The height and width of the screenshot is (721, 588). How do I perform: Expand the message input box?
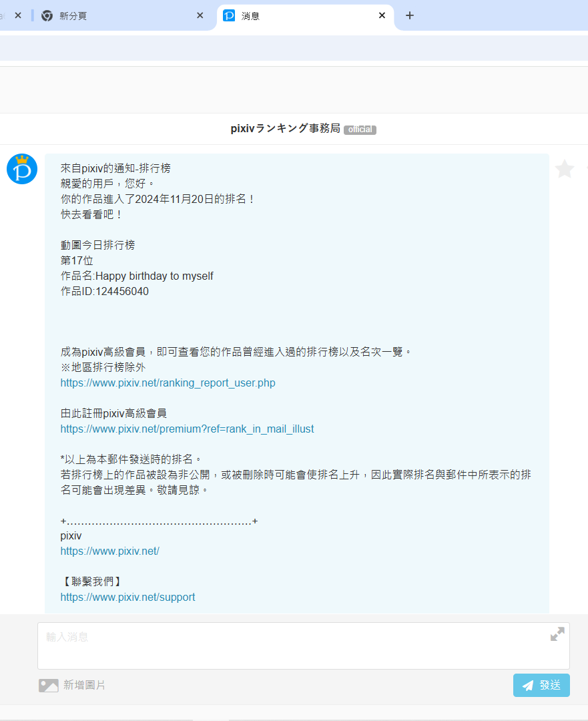(x=557, y=634)
